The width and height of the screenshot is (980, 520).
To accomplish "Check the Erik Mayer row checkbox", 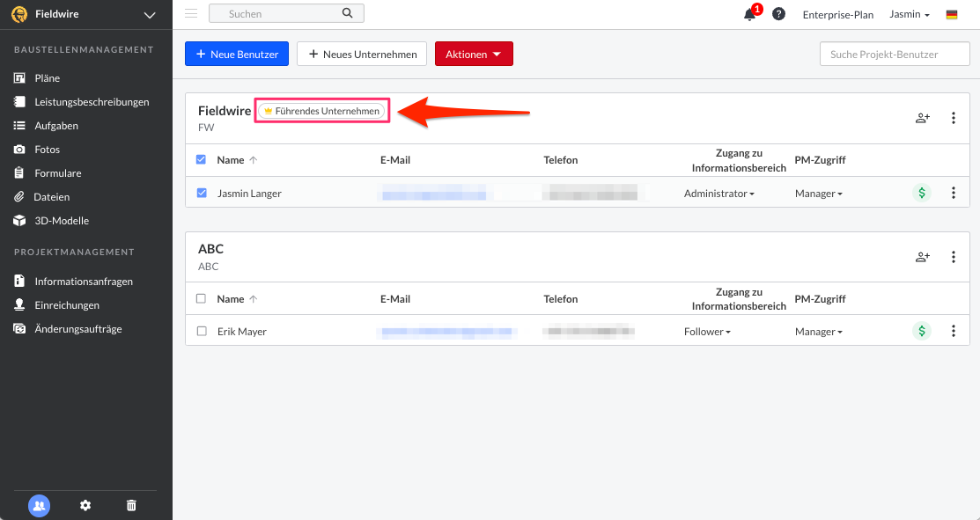I will [x=202, y=331].
